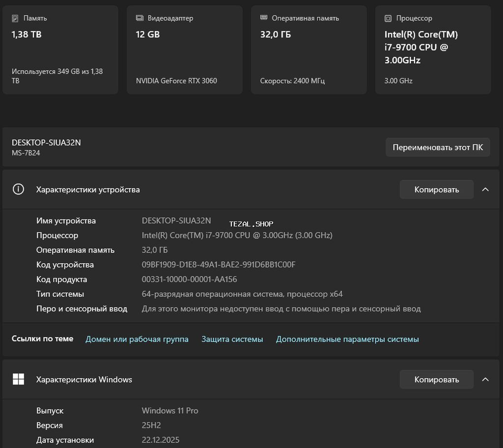The width and height of the screenshot is (503, 448).
Task: Open the Видеоадаптер card with RTX 3060
Action: [185, 50]
